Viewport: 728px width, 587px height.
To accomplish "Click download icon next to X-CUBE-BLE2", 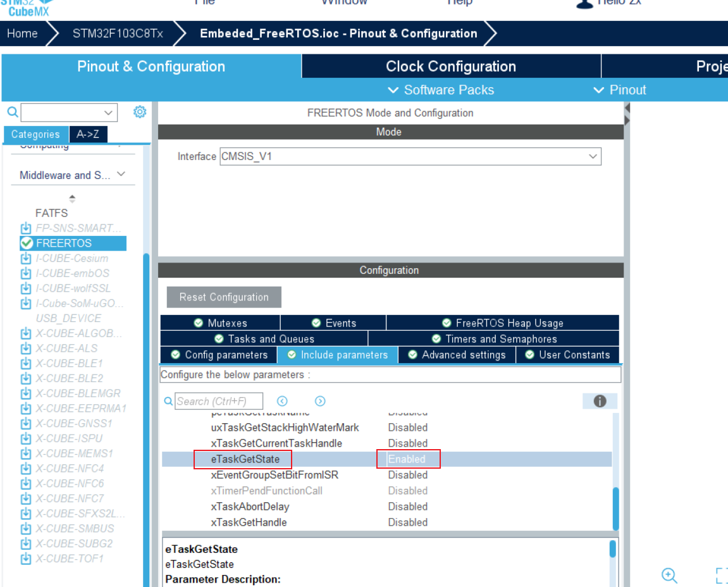I will pos(26,378).
